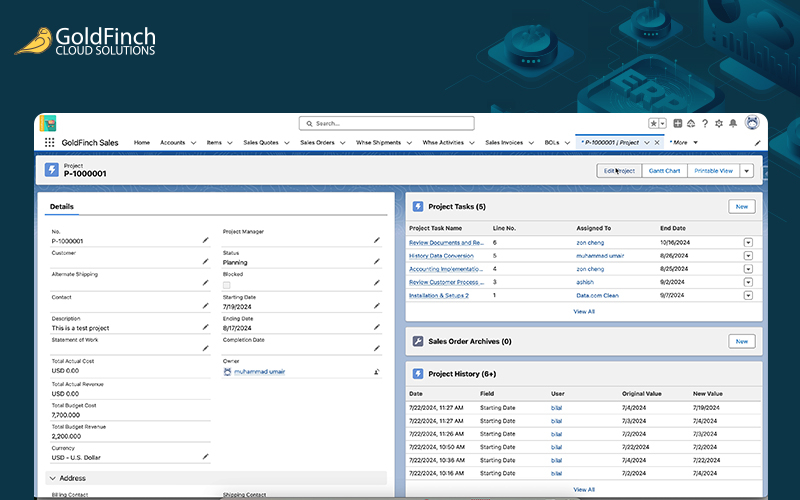
Task: Open the Whse Activities tab
Action: coord(443,143)
